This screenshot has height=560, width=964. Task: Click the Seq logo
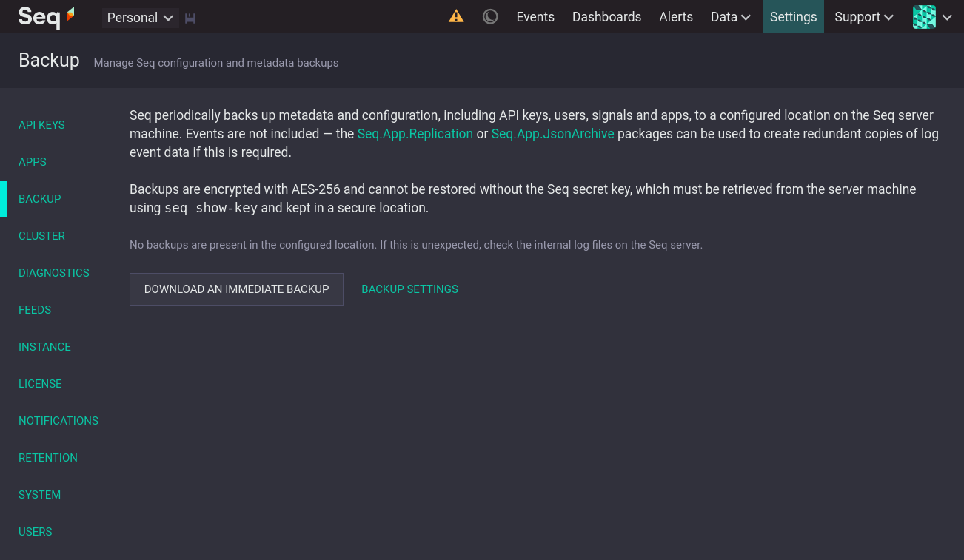[47, 16]
